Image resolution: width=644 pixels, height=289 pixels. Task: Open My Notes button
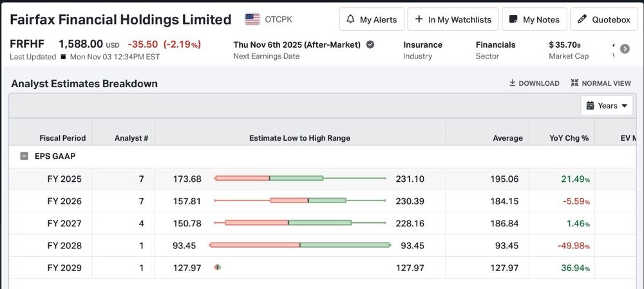[x=535, y=19]
